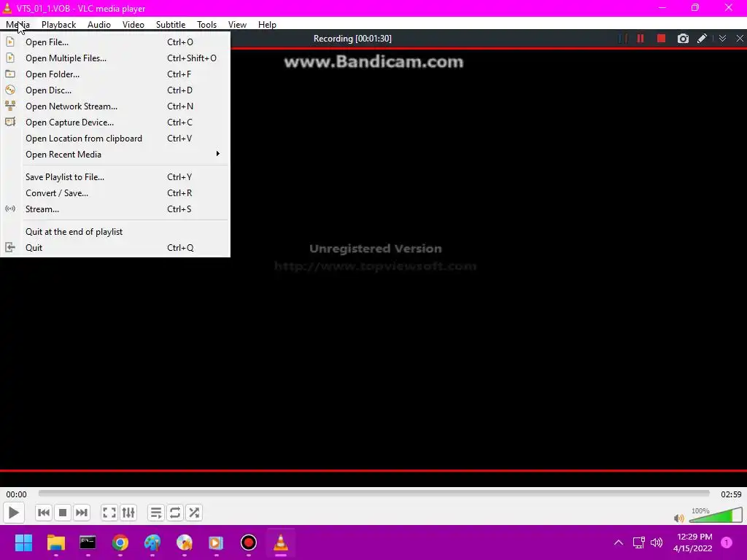Toggle loop repeat mode
The width and height of the screenshot is (747, 560).
click(x=175, y=513)
